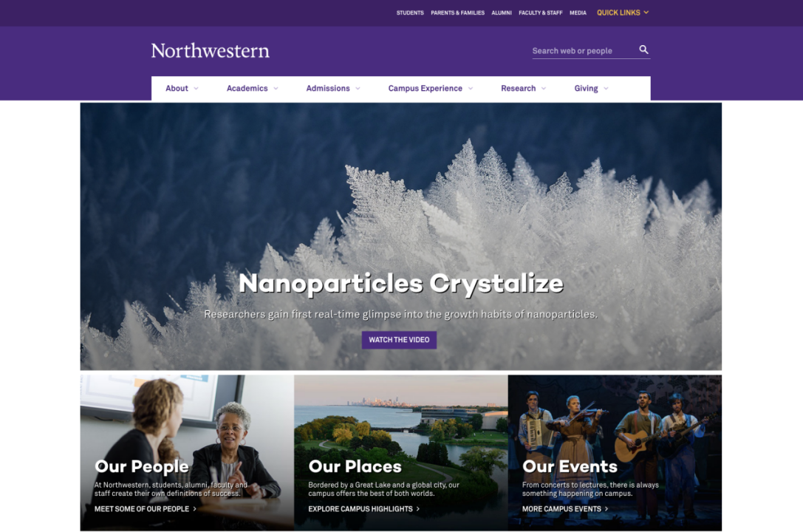Follow the More Campus Events link
The image size is (803, 532).
(565, 509)
